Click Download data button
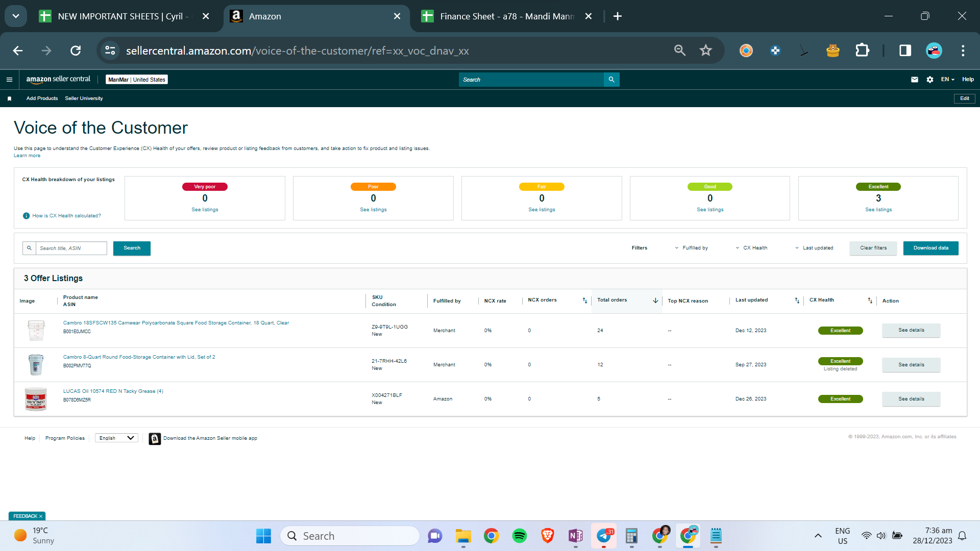This screenshot has width=980, height=551. (x=931, y=248)
